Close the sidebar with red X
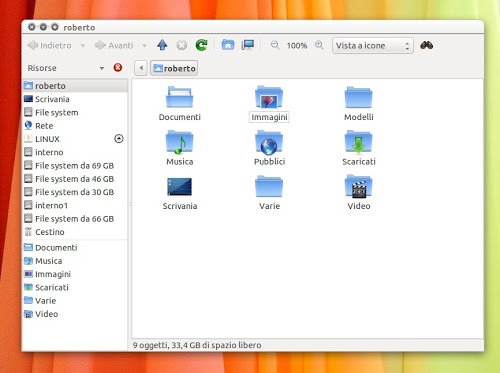This screenshot has height=373, width=500. pos(118,68)
